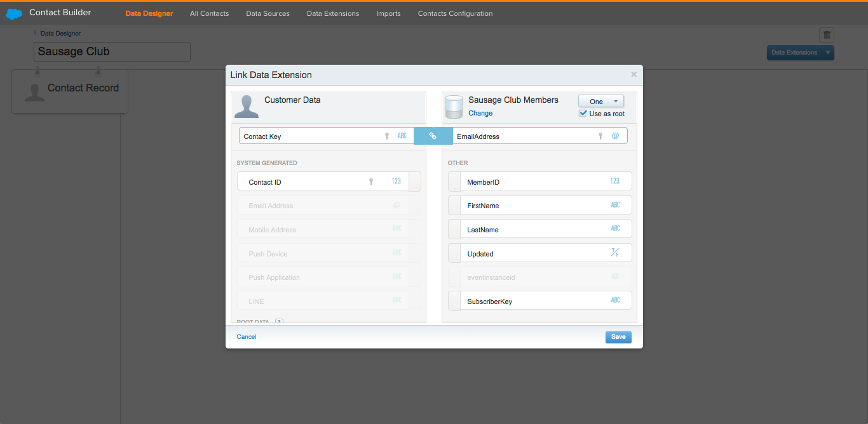This screenshot has width=868, height=424.
Task: Select the Contact Key field
Action: [x=326, y=136]
